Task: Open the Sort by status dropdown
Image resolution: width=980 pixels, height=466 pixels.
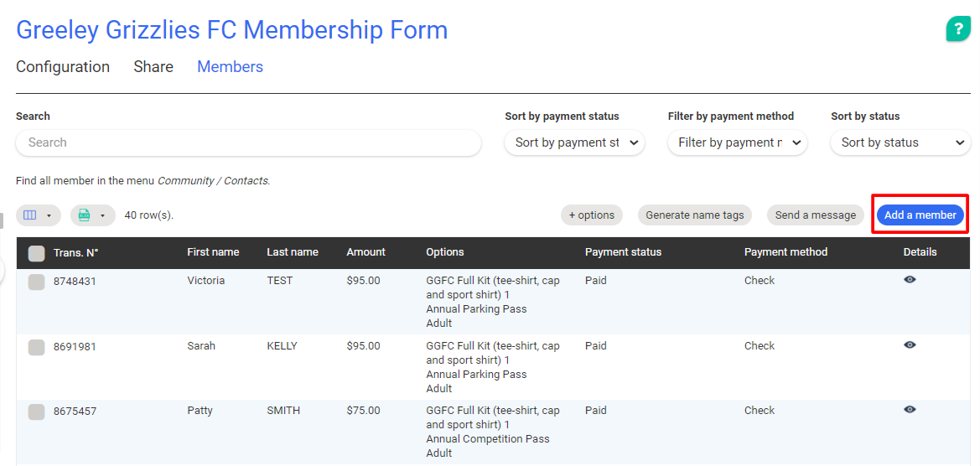Action: click(900, 142)
